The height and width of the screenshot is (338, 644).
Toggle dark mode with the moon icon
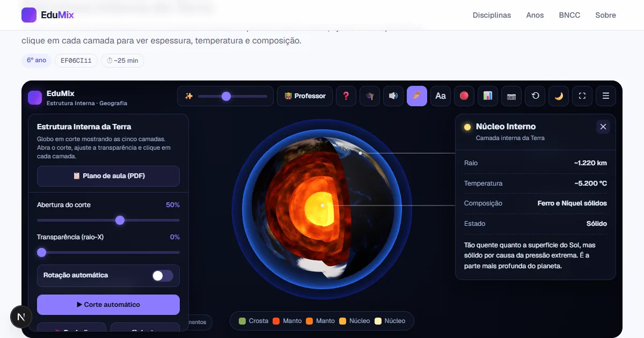coord(559,96)
